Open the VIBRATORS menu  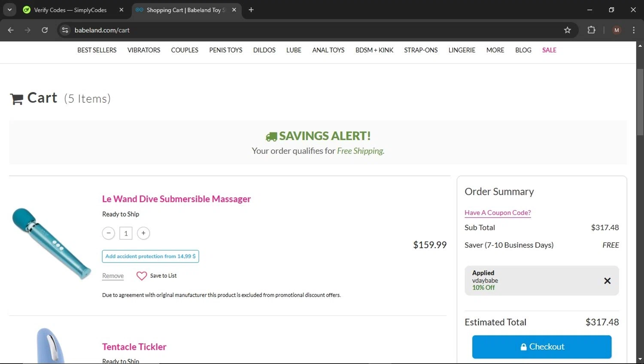[x=144, y=50]
